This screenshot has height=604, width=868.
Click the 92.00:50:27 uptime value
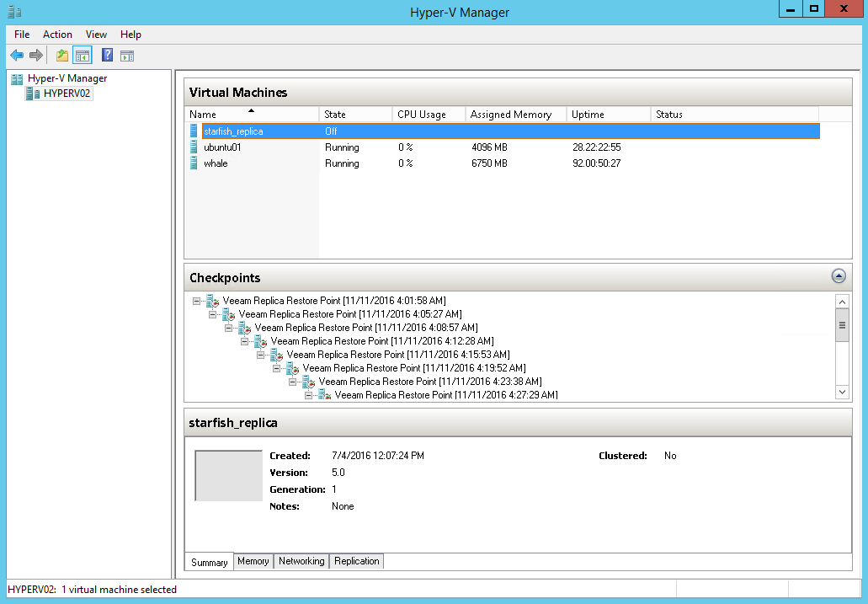(597, 163)
